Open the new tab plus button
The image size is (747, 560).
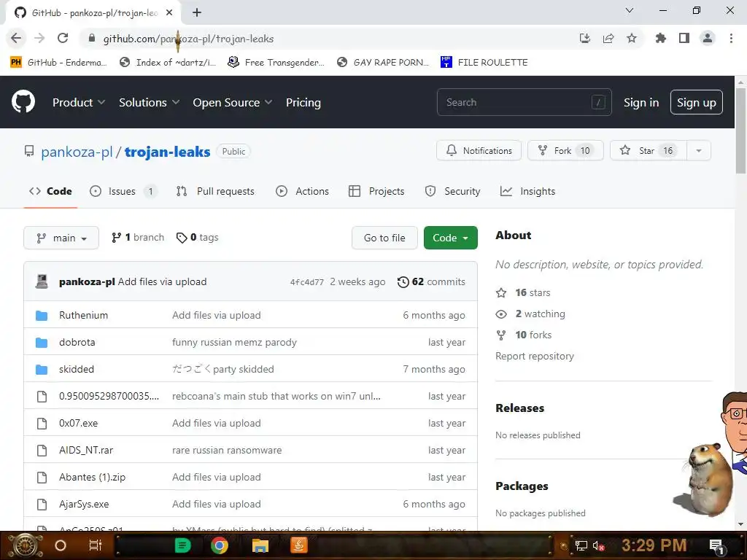197,12
